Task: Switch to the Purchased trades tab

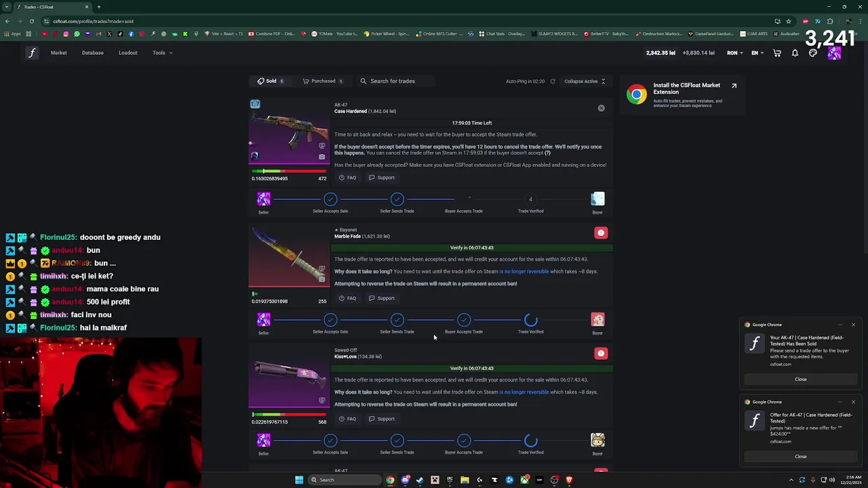Action: pos(323,81)
